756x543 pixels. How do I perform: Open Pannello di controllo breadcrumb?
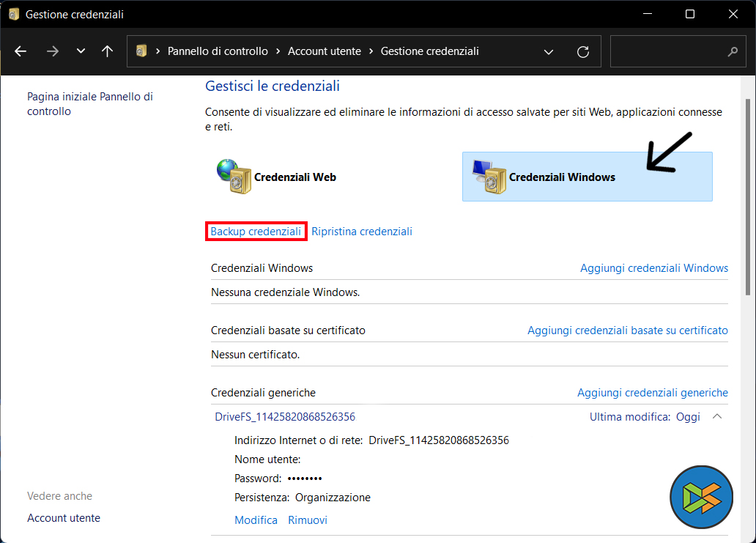tap(218, 51)
